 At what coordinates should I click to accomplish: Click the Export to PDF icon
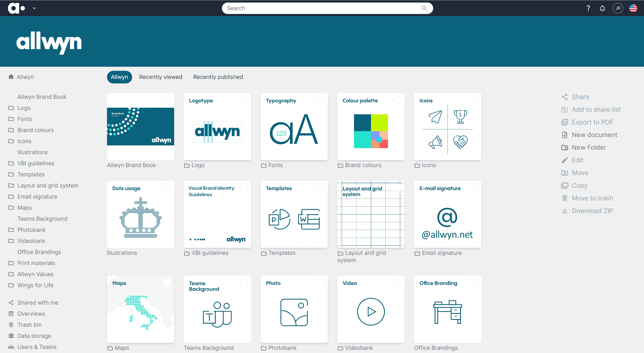[565, 122]
